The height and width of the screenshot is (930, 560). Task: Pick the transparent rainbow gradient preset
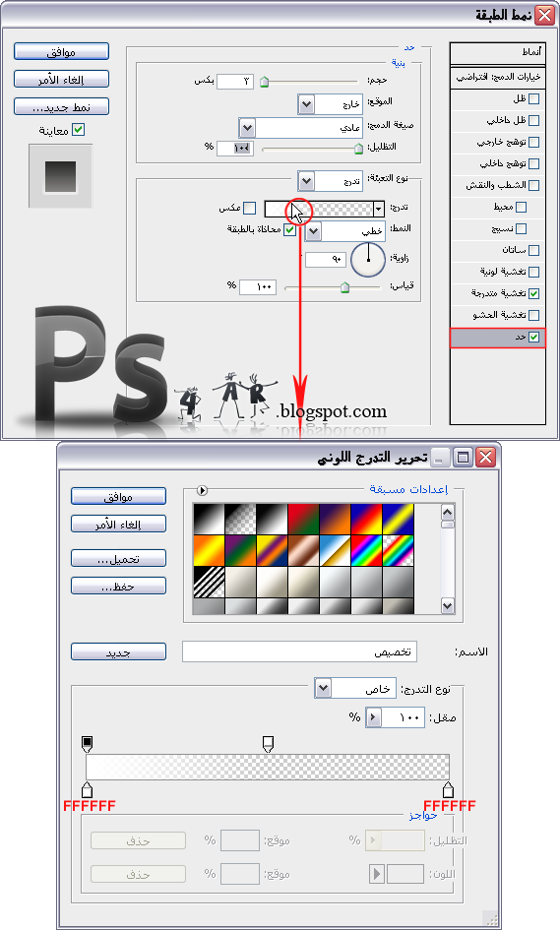pyautogui.click(x=398, y=550)
